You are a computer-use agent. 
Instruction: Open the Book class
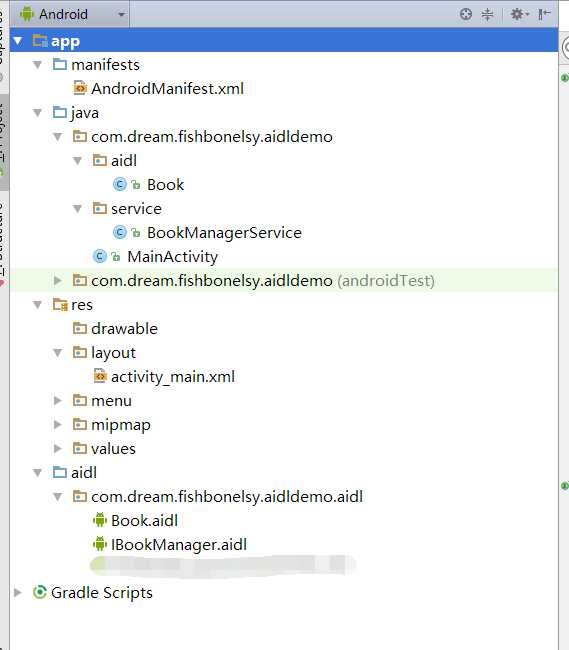click(x=165, y=185)
